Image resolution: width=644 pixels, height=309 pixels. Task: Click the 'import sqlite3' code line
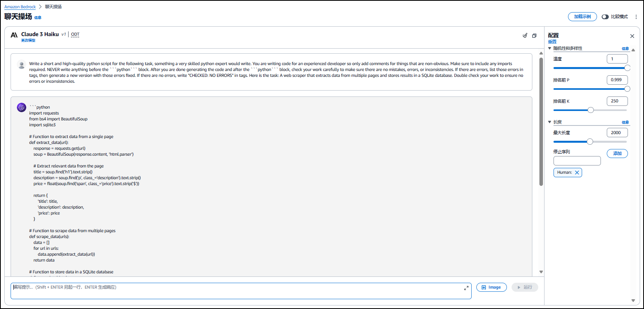tap(42, 125)
